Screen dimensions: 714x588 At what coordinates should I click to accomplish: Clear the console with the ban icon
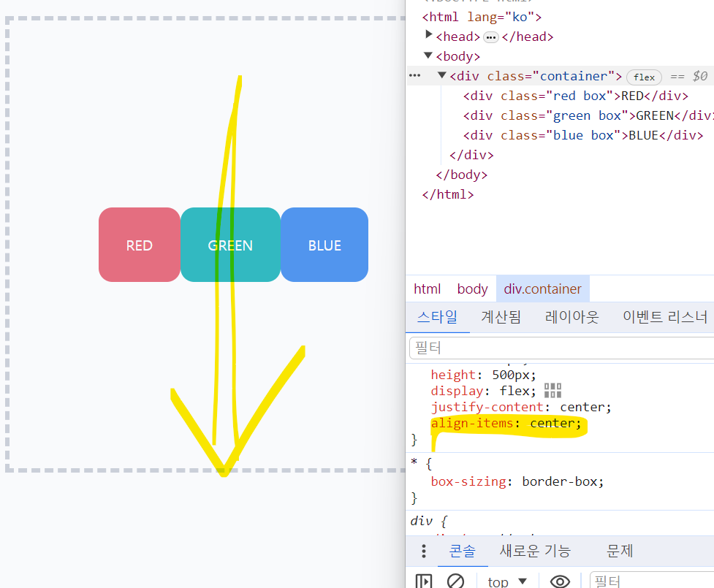point(455,581)
